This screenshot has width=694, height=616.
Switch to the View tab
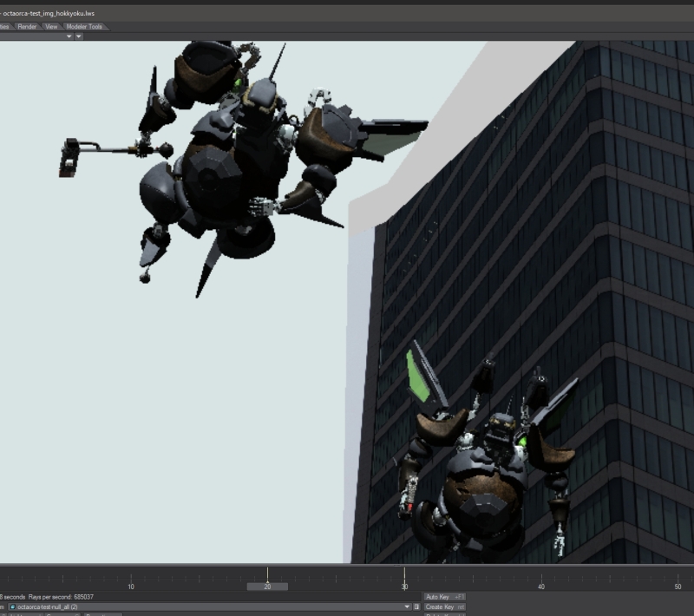tap(52, 27)
